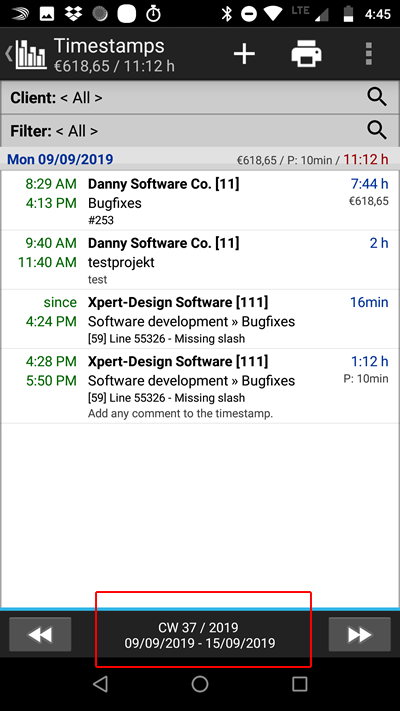Click the Client search magnifier icon
The image size is (400, 711).
[377, 97]
